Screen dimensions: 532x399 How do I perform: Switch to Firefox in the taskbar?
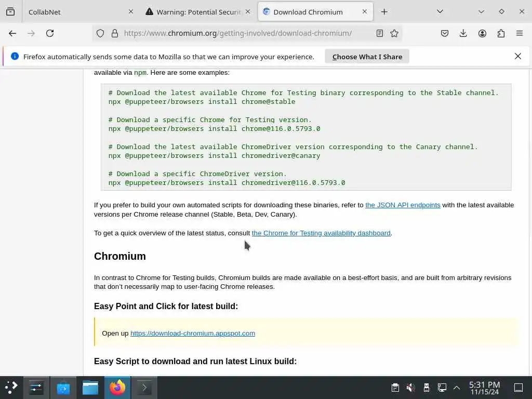117,388
